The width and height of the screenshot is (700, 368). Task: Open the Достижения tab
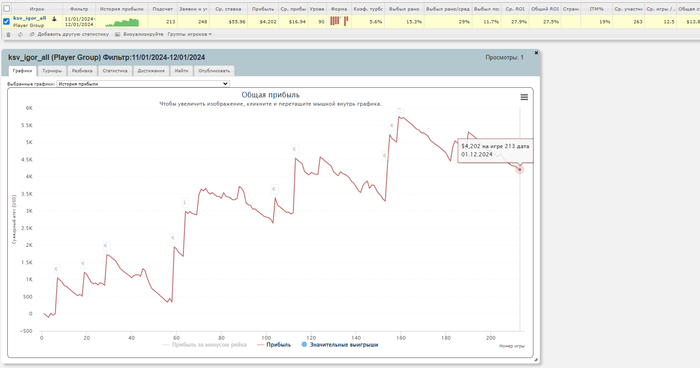151,71
